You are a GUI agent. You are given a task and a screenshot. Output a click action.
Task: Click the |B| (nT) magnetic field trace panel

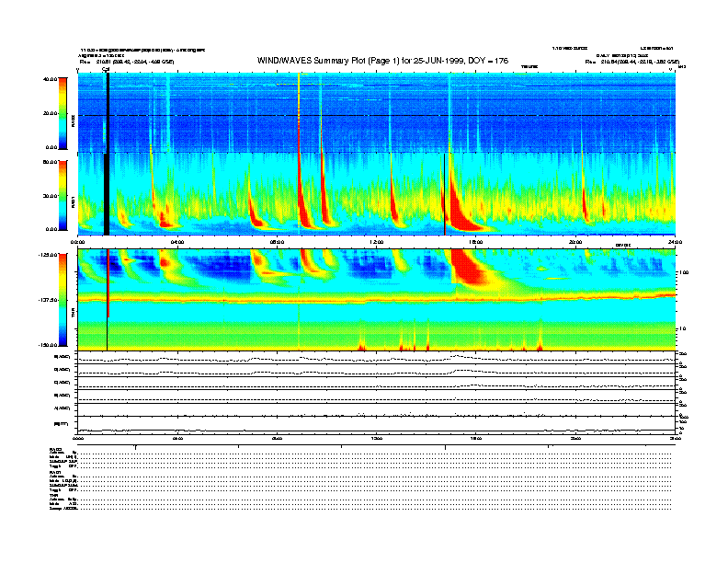(376, 425)
